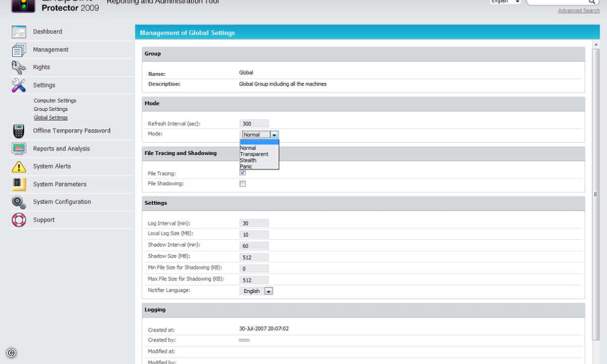Expand the Notifier Language dropdown
Image resolution: width=607 pixels, height=364 pixels.
tap(269, 291)
